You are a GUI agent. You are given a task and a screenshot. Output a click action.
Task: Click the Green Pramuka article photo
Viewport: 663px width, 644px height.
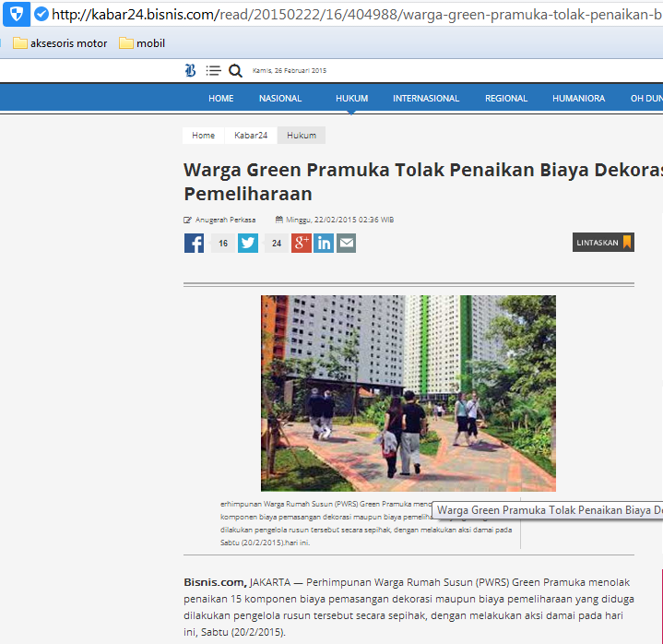point(408,393)
